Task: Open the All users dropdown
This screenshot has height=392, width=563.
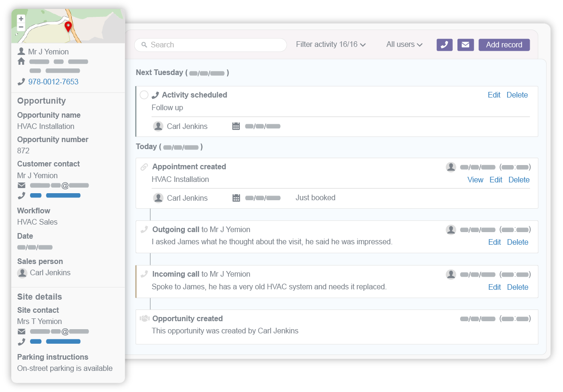Action: [x=404, y=44]
